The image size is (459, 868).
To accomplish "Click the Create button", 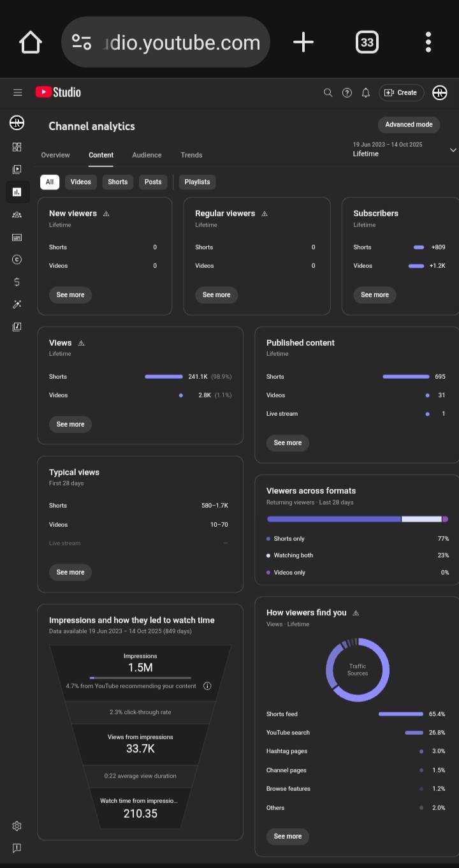I will (401, 92).
